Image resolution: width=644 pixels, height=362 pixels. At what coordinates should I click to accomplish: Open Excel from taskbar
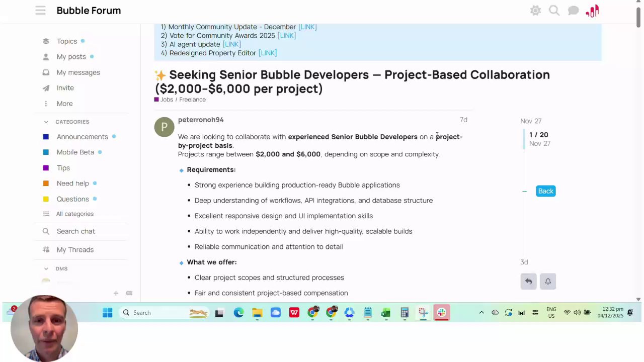click(386, 313)
